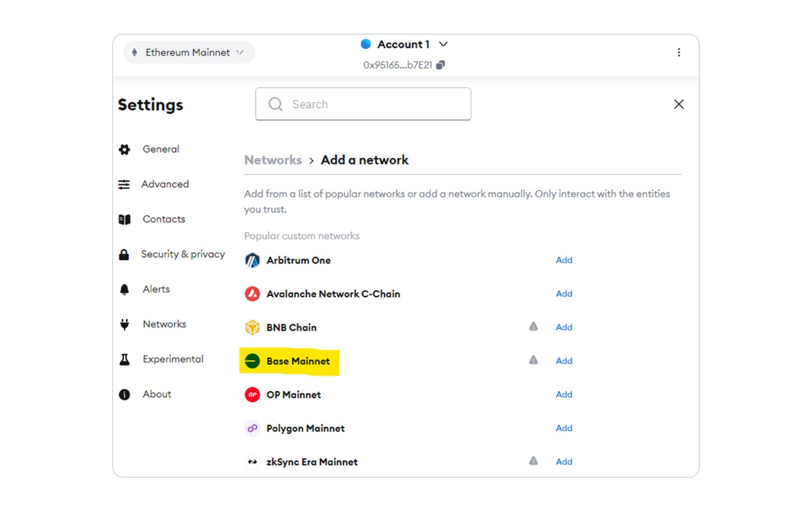Add the Avalanche Network C-Chain
Screen dimensions: 812x508
tap(564, 293)
